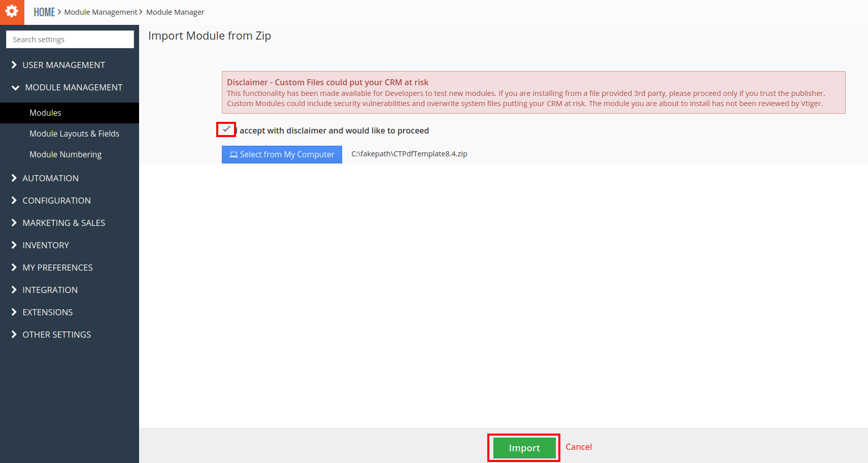Go to Module Management breadcrumb

click(x=101, y=12)
